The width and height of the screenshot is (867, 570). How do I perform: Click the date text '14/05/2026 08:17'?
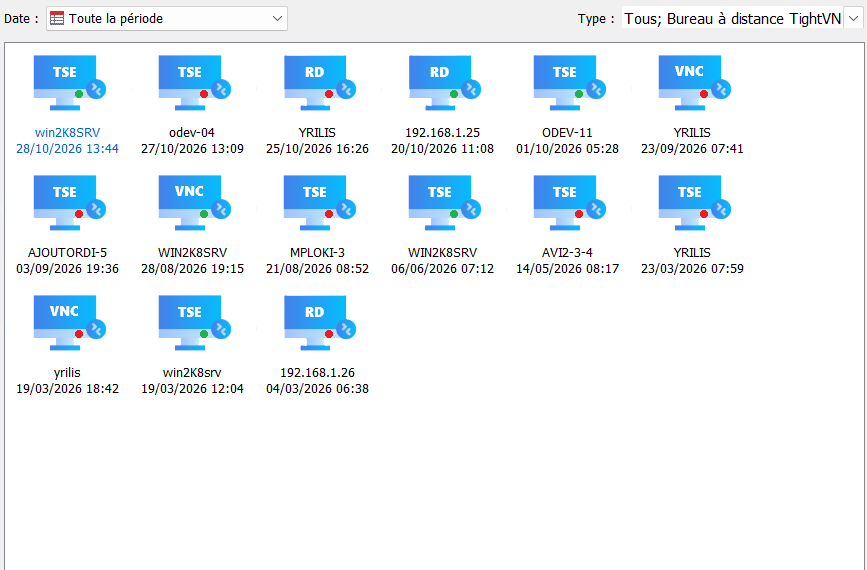[567, 269]
